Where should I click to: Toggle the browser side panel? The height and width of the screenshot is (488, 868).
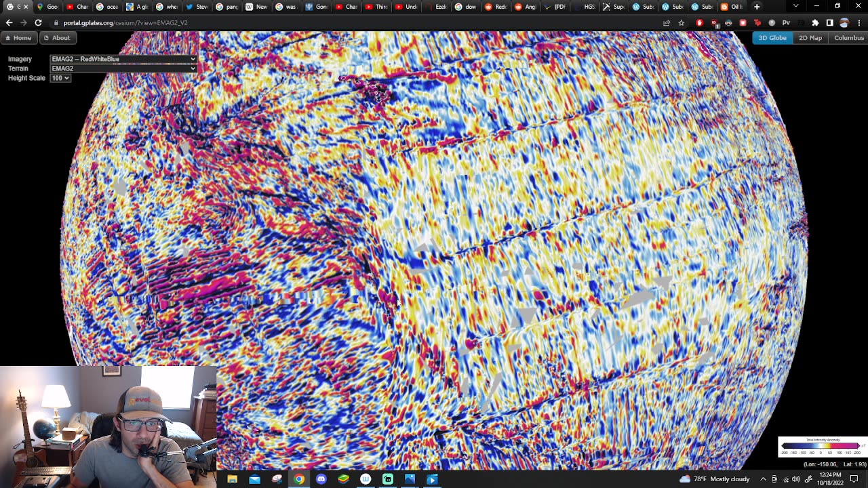pyautogui.click(x=829, y=23)
